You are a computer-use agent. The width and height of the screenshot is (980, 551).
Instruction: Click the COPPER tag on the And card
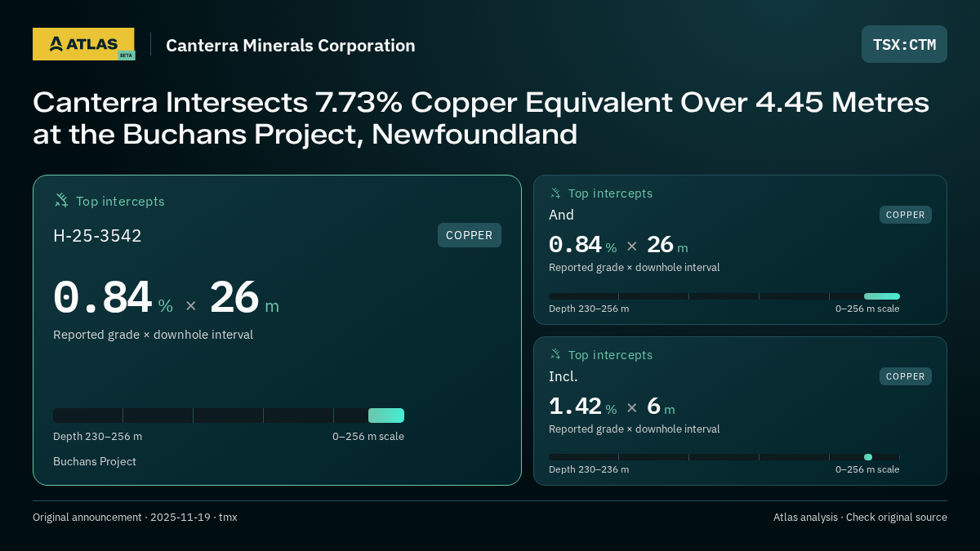coord(906,215)
